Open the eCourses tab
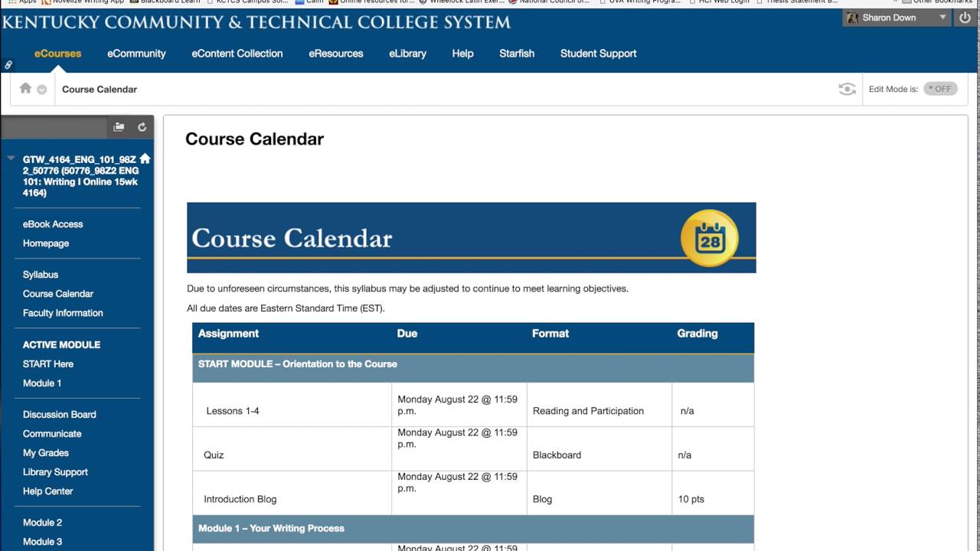Screen dimensions: 980x551 58,54
